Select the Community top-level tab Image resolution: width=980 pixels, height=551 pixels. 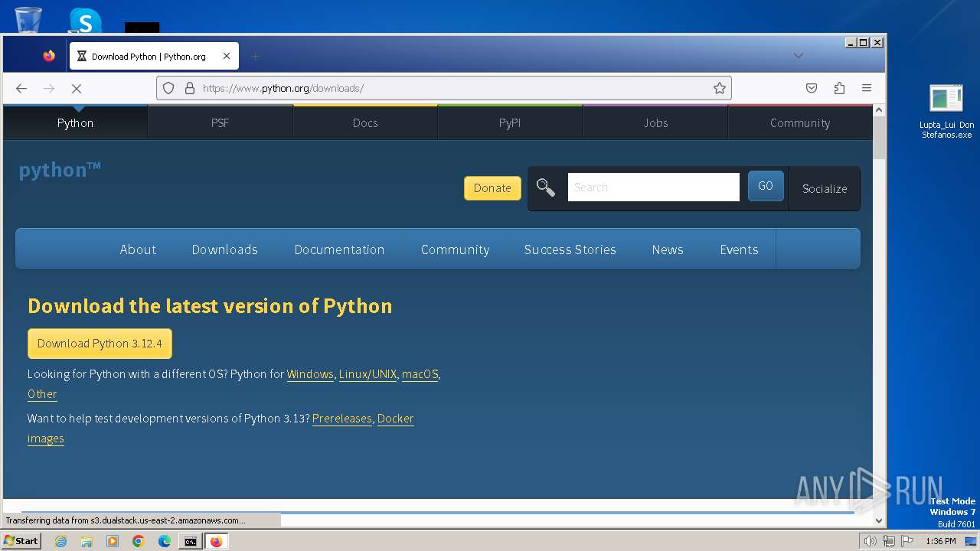click(800, 122)
